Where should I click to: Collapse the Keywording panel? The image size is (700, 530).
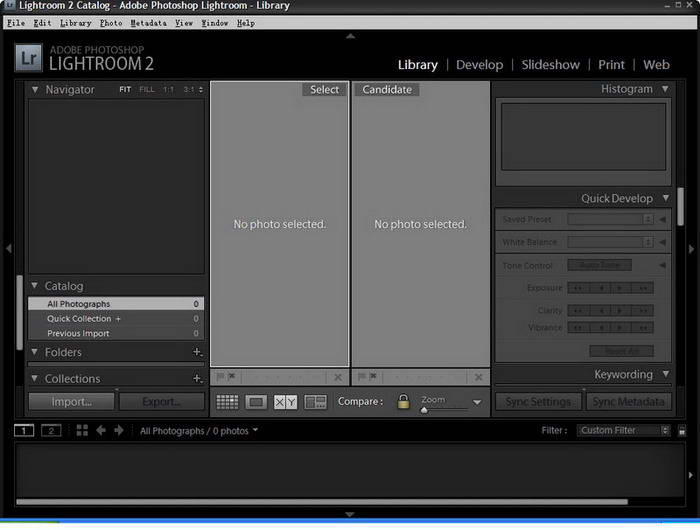(x=666, y=374)
